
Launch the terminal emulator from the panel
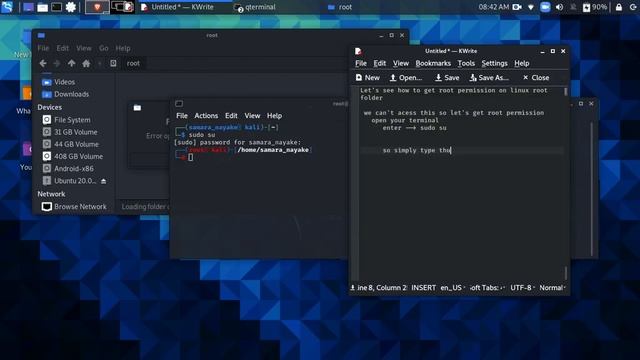(56, 7)
